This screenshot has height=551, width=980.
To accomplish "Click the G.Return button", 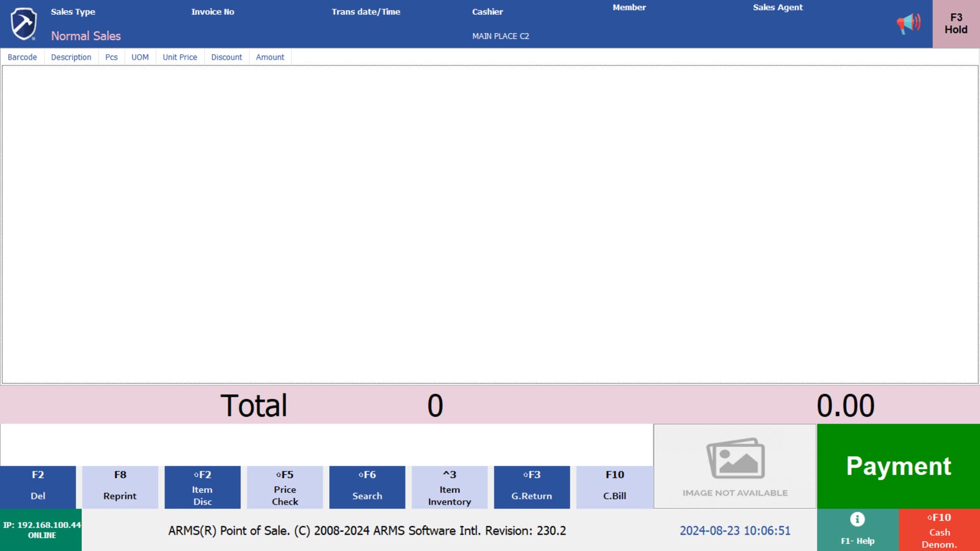I will coord(532,487).
